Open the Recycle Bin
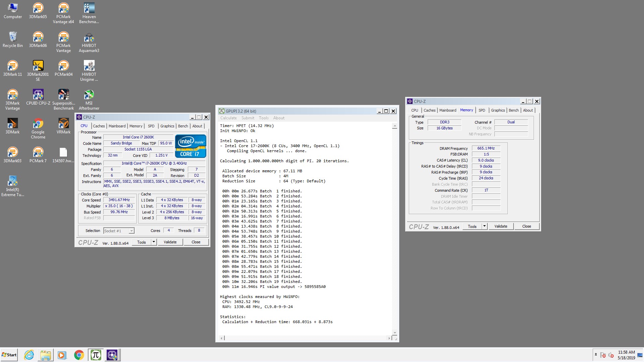The width and height of the screenshot is (644, 362). click(13, 40)
